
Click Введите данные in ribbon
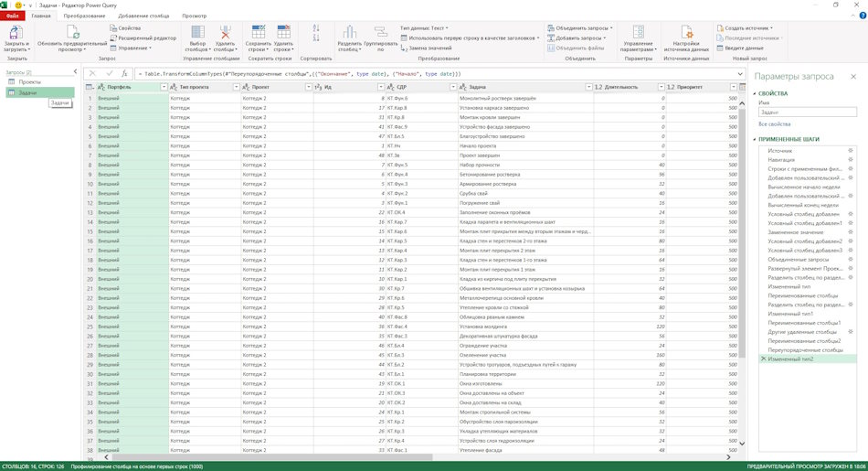740,48
